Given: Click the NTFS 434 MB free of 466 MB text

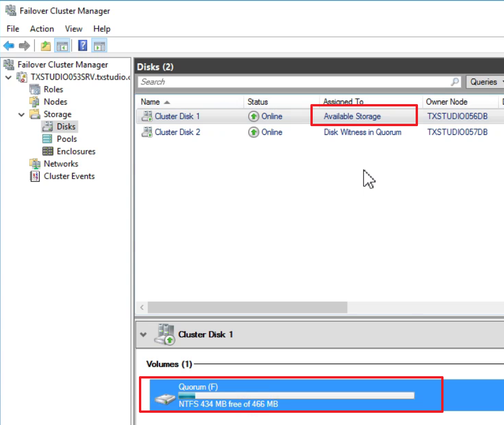Looking at the screenshot, I should tap(228, 404).
